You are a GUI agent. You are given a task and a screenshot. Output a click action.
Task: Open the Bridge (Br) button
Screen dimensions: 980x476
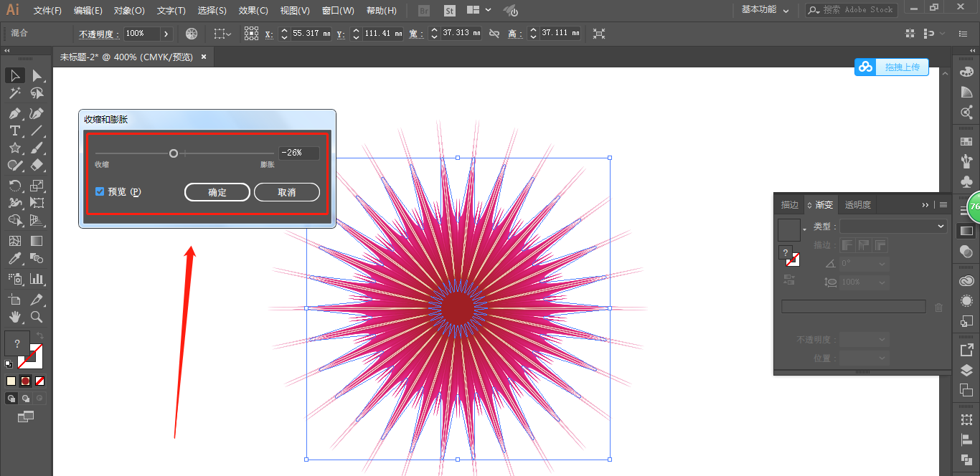click(x=424, y=11)
